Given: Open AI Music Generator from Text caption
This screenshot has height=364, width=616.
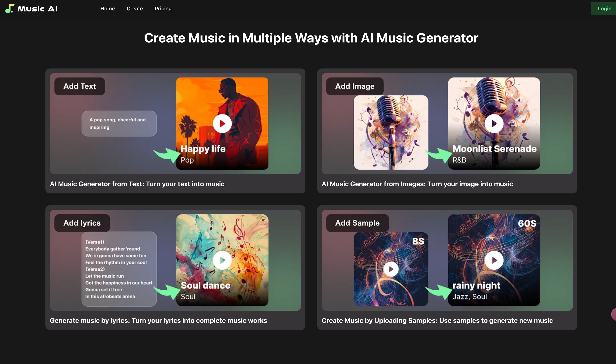Looking at the screenshot, I should [137, 184].
